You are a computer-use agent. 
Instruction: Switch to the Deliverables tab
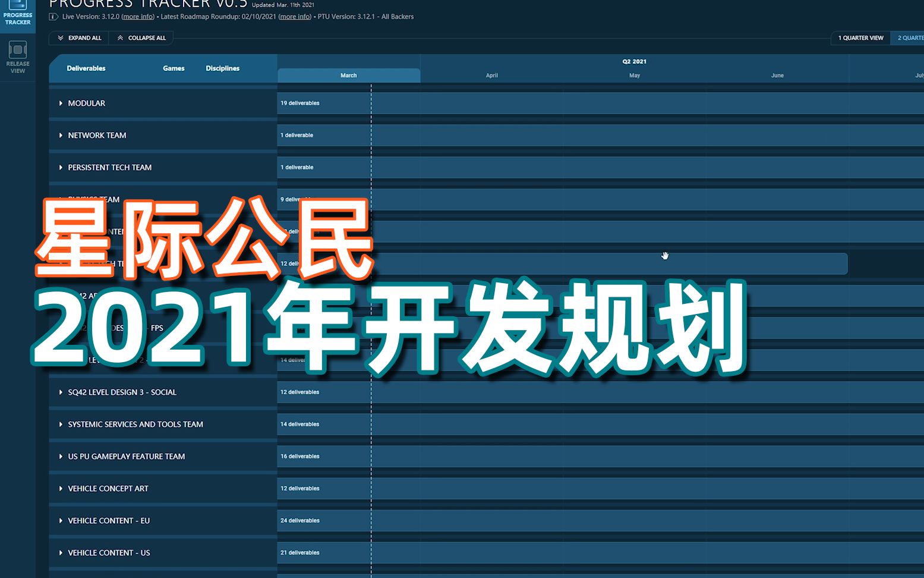[86, 68]
